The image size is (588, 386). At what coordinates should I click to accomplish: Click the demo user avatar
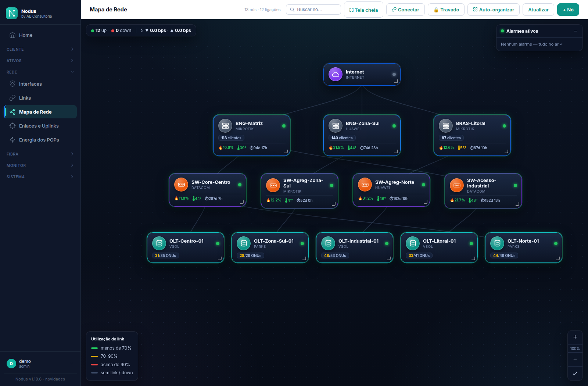(11, 364)
